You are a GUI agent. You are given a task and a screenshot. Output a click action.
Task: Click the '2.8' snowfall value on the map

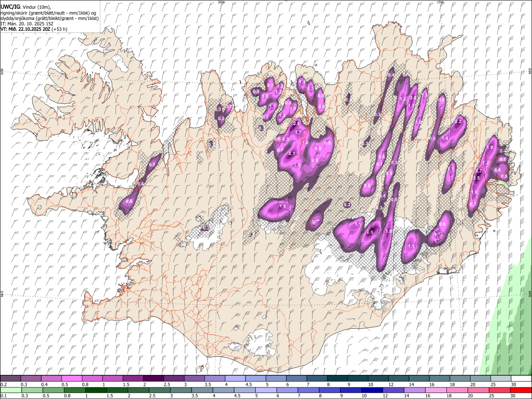[x=296, y=124]
